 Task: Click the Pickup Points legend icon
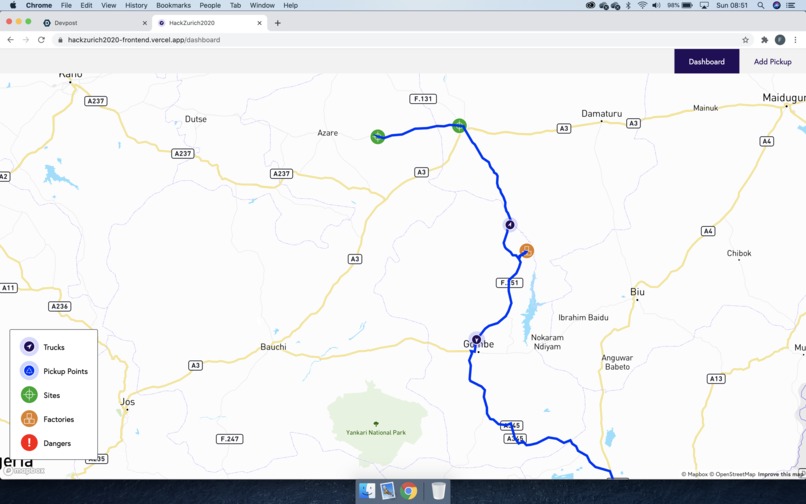point(29,371)
